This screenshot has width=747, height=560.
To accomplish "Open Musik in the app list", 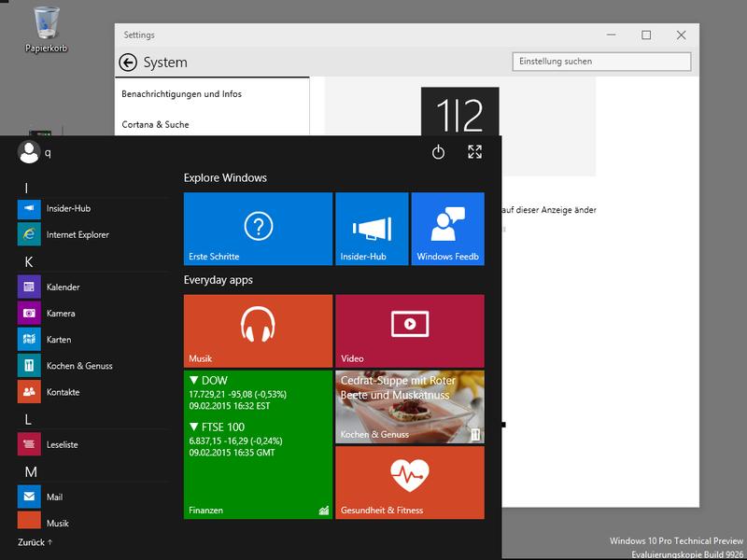I will pos(92,522).
